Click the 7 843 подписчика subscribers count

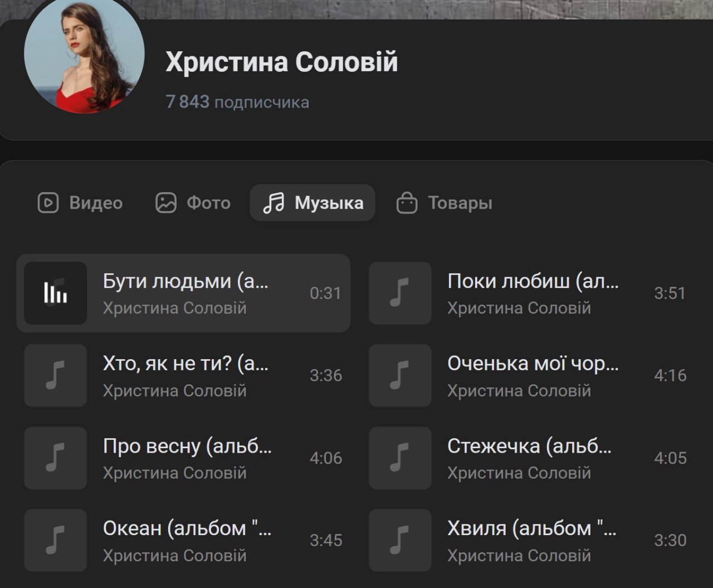coord(237,102)
